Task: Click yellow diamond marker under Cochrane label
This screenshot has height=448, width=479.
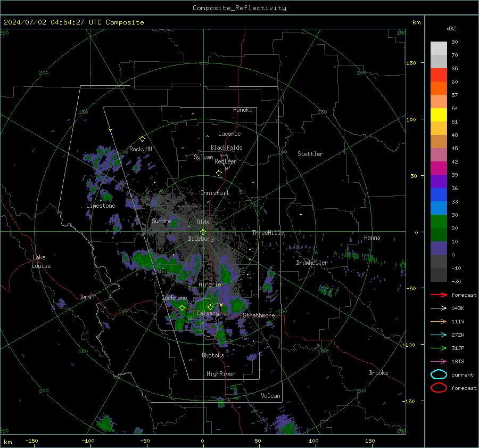Action: click(182, 308)
